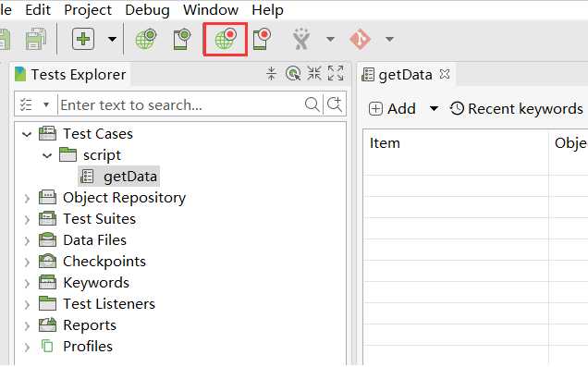Expand the Test Listeners node
Image resolution: width=588 pixels, height=367 pixels.
pos(27,304)
